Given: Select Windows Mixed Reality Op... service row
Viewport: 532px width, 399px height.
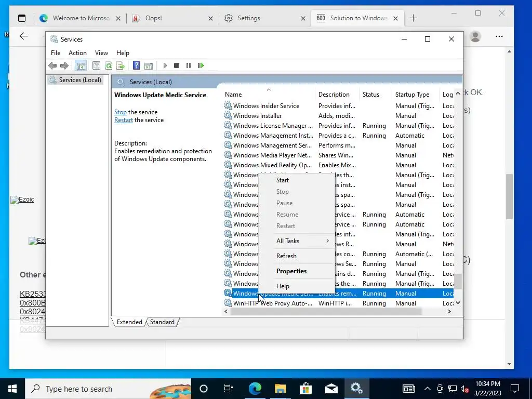Looking at the screenshot, I should 338,165.
